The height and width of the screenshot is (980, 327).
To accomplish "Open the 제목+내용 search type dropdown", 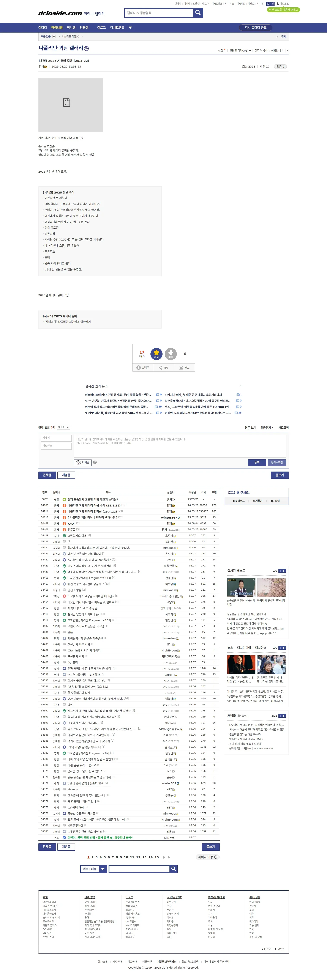I will (94, 868).
